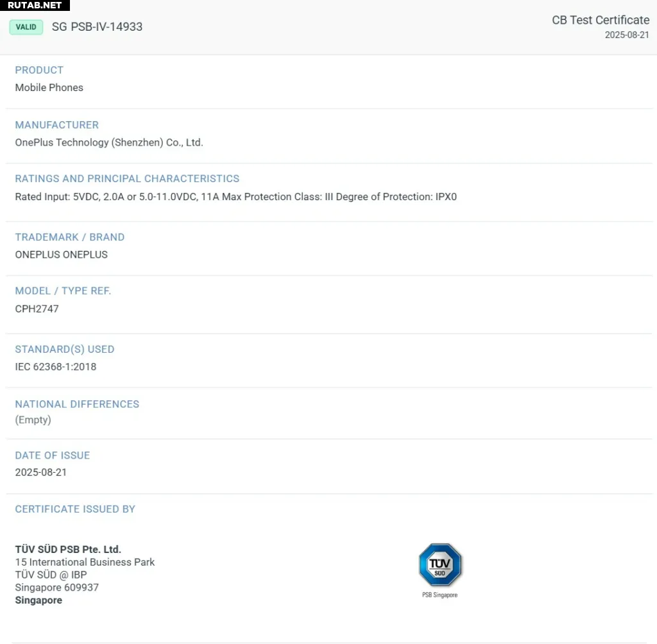Click the PSB Singapore caption under logo
The image size is (657, 644).
click(x=440, y=595)
